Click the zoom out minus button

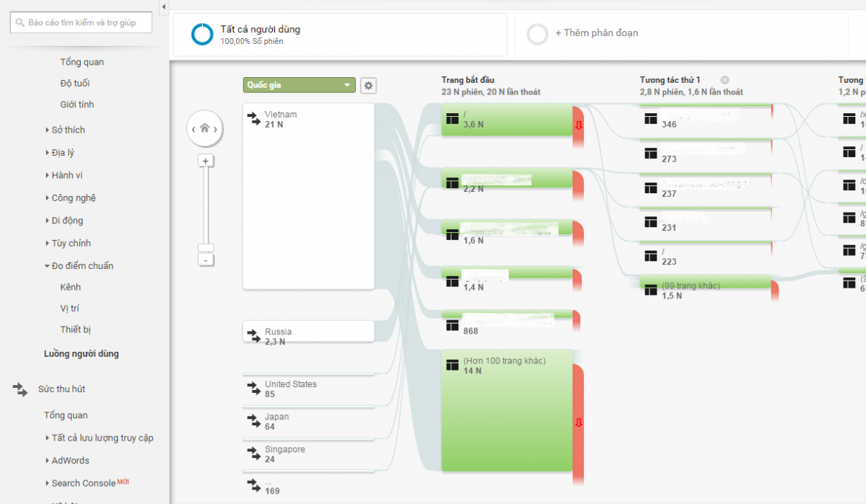206,260
